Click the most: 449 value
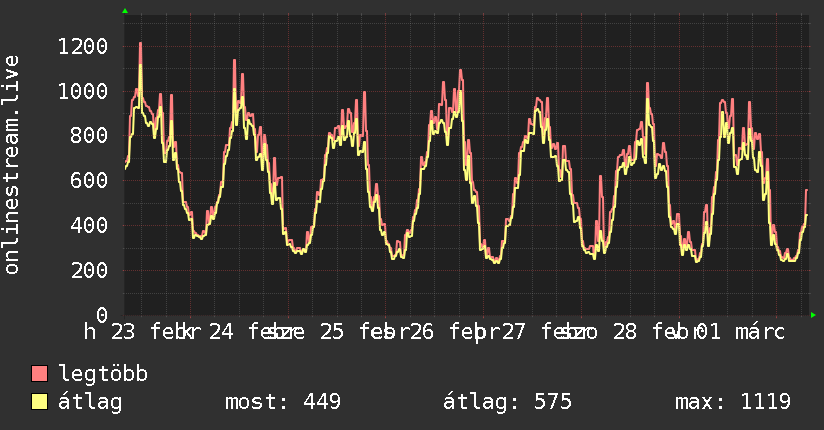824x430 pixels. click(283, 402)
